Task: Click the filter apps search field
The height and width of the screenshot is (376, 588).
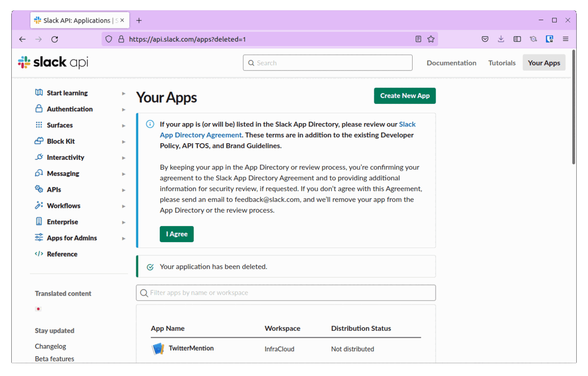Action: click(x=286, y=293)
